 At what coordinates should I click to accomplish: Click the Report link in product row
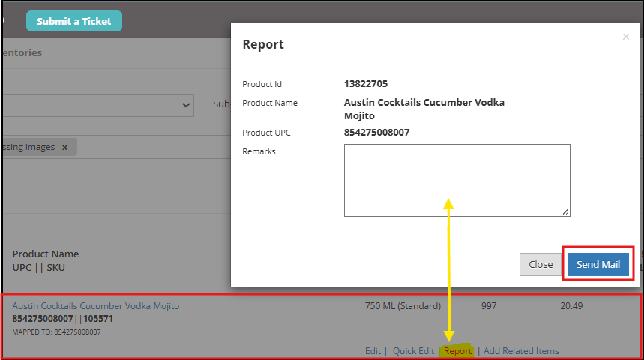[457, 350]
